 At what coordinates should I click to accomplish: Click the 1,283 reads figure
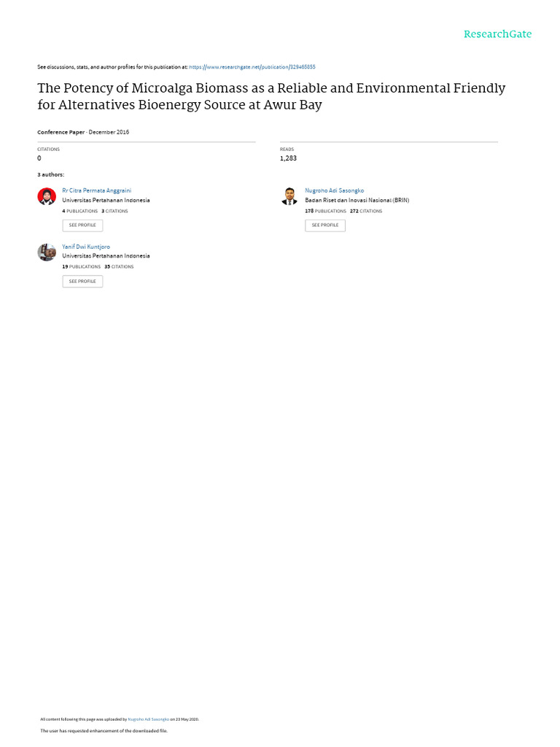pyautogui.click(x=288, y=158)
